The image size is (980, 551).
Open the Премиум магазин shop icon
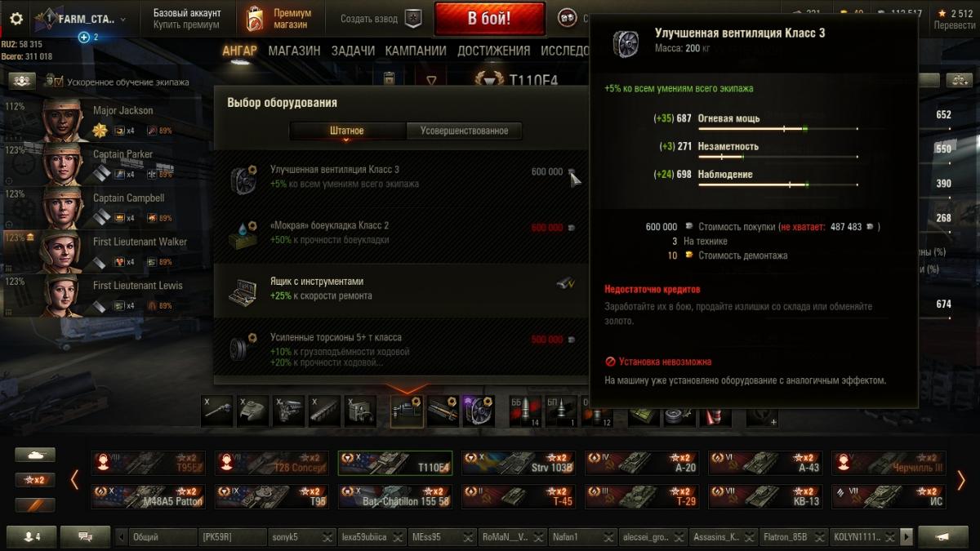pos(256,18)
